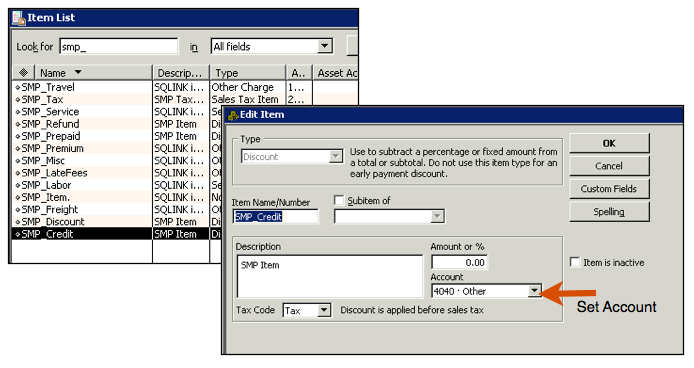Click the Item List window title icon

[19, 18]
